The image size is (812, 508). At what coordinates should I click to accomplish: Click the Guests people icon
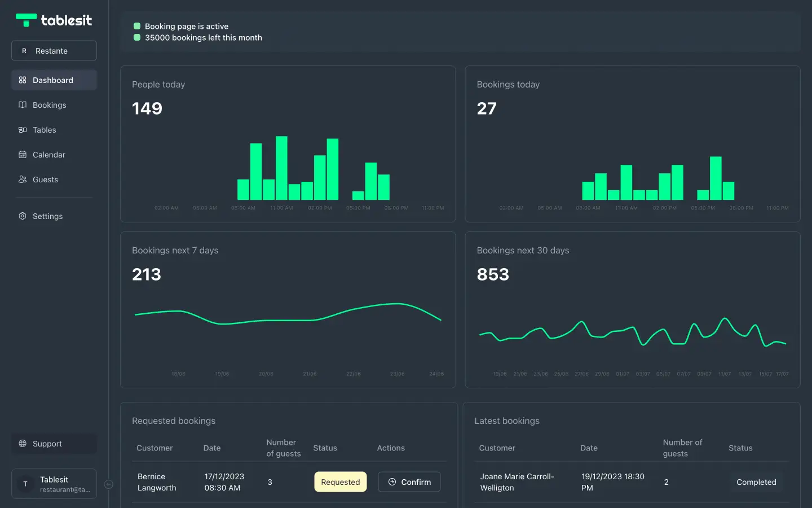pyautogui.click(x=23, y=179)
